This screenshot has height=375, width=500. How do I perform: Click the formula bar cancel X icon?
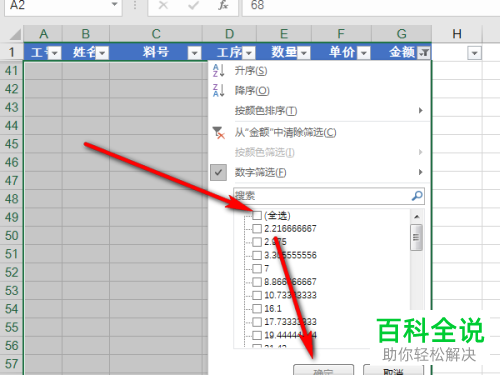pyautogui.click(x=163, y=5)
